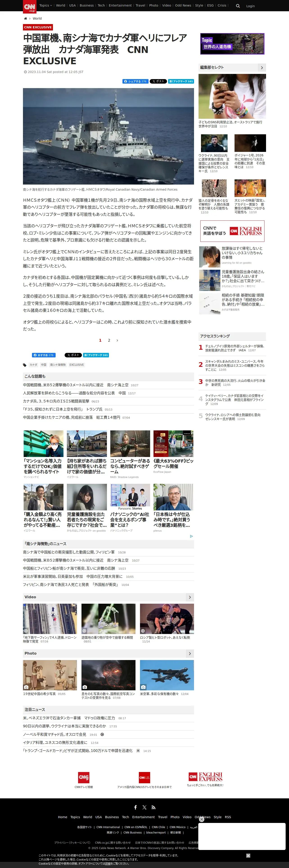Play the Russian humanoid robot video
This screenshot has height=868, width=289.
(167, 619)
